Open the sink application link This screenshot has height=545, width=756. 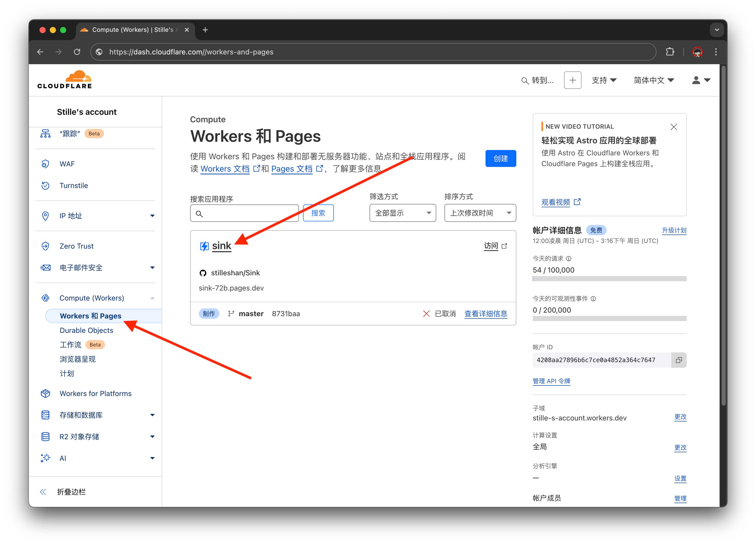tap(222, 246)
